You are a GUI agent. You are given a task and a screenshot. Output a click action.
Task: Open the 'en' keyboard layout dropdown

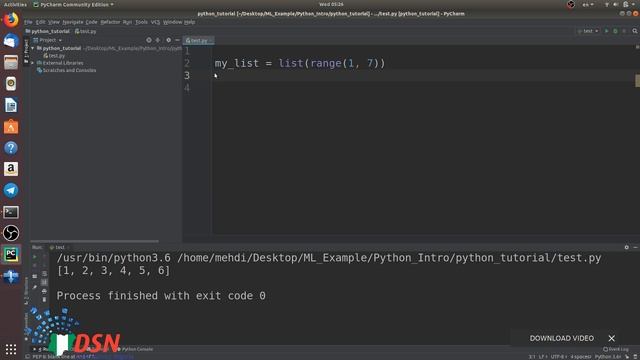(588, 4)
